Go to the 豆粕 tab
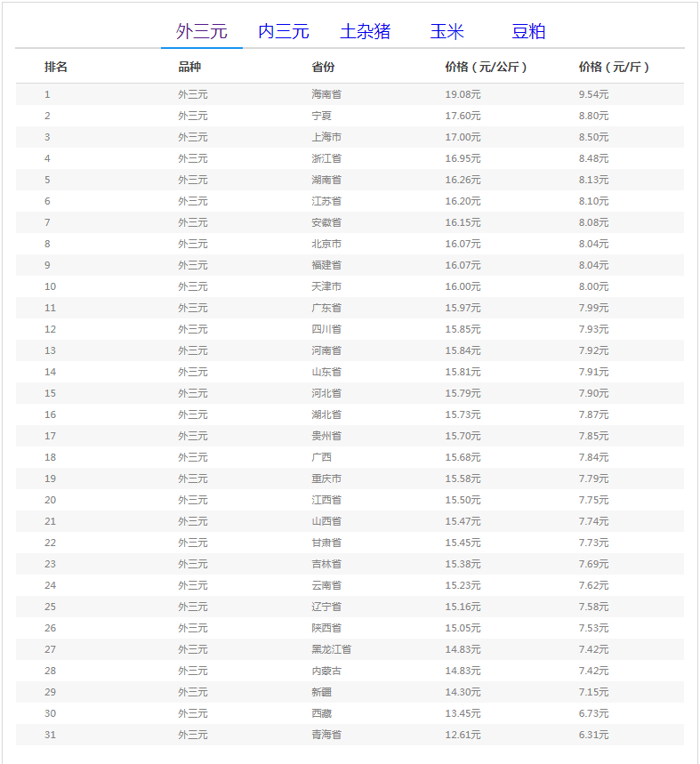Screen dimensions: 700x764 pos(528,32)
